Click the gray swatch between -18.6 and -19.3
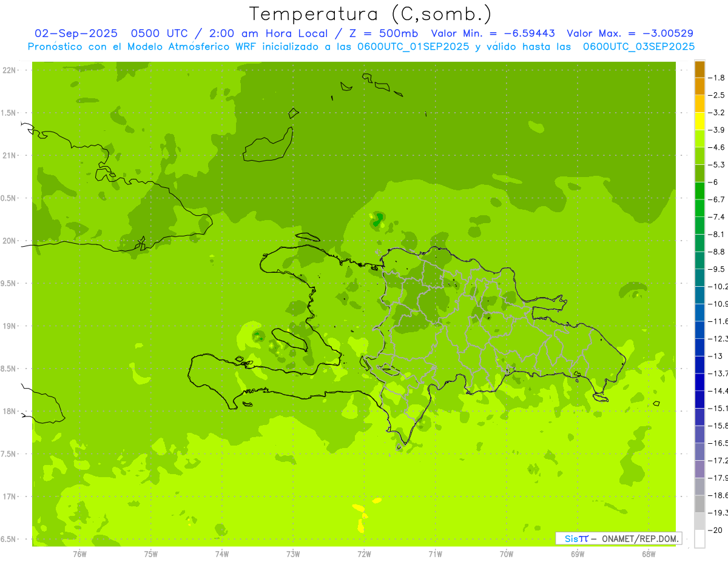 pos(699,504)
